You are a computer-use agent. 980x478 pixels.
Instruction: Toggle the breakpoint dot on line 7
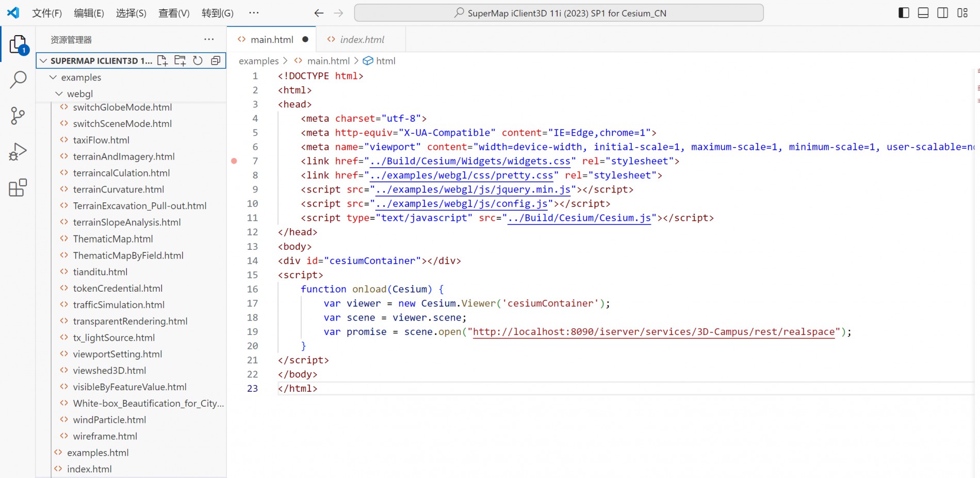pos(234,161)
